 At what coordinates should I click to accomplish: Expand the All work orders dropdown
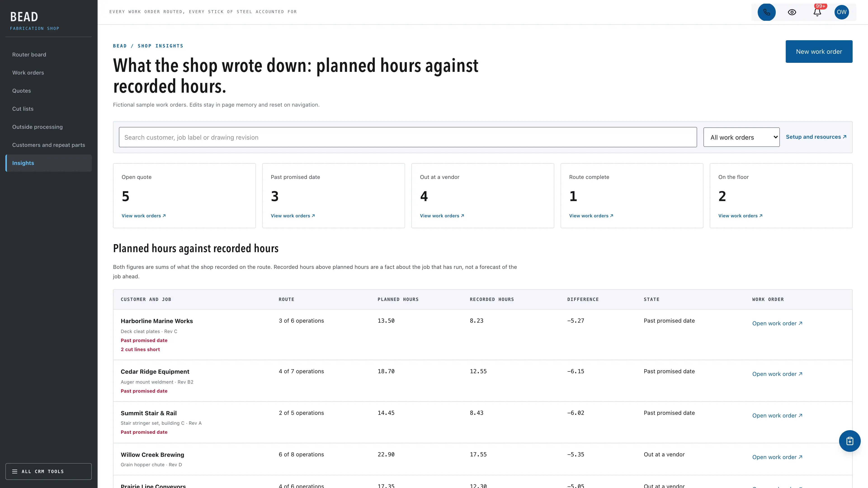741,137
